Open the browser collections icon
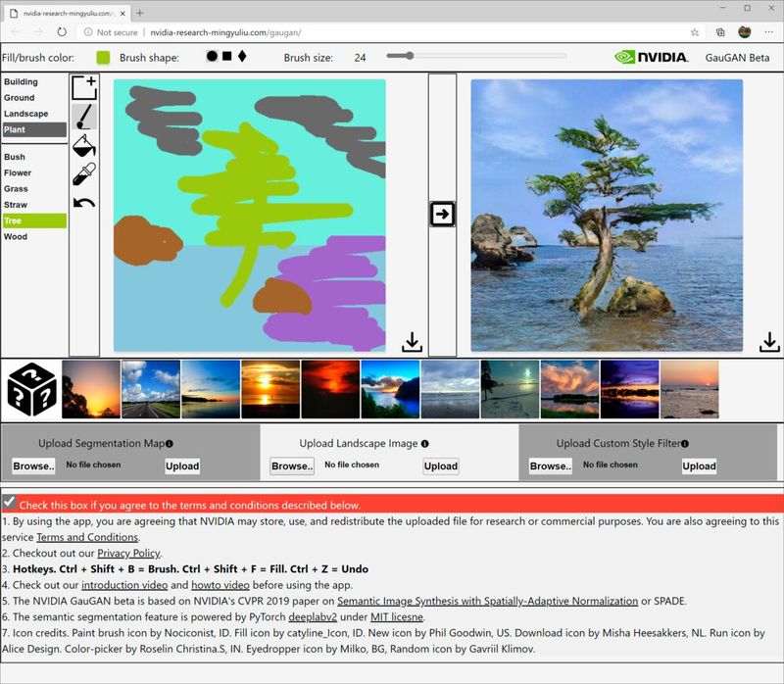 720,32
